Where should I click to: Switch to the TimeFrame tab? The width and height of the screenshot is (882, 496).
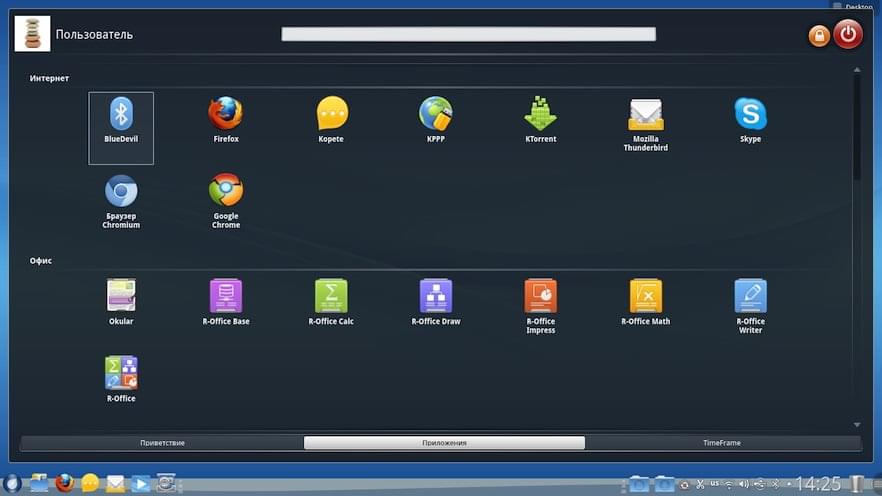tap(722, 443)
